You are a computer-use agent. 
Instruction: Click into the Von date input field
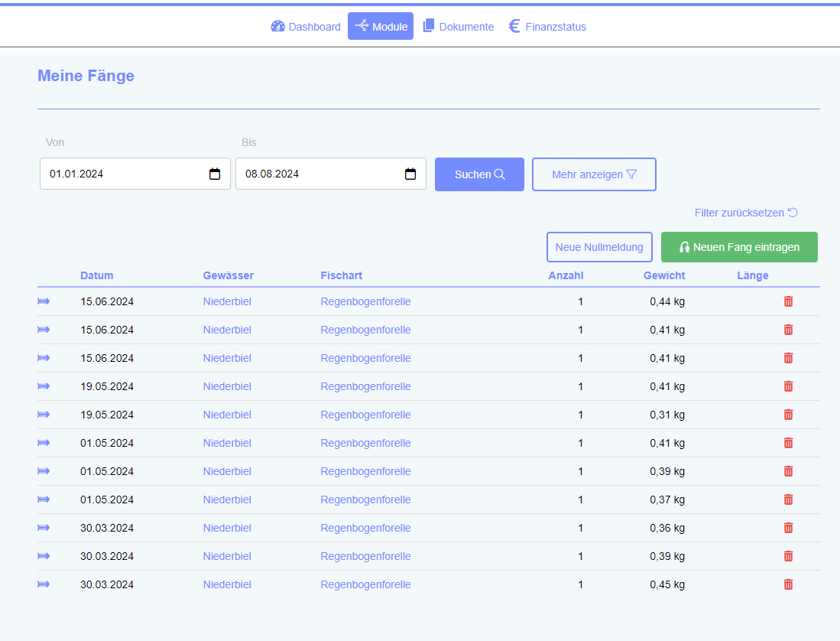point(122,174)
